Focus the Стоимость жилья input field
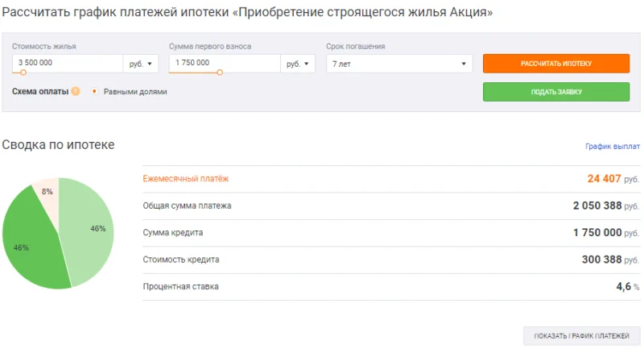Image resolution: width=644 pixels, height=349 pixels. [67, 63]
